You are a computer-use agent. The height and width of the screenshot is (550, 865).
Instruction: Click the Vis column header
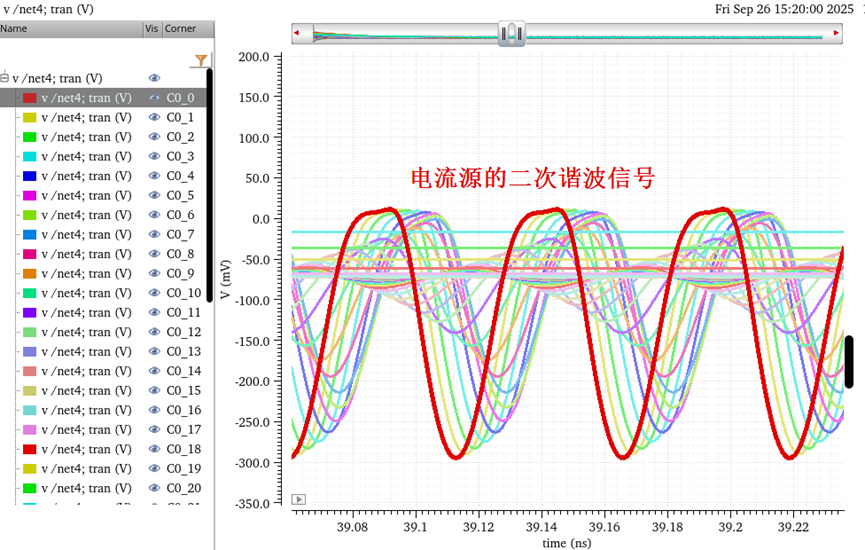tap(151, 29)
